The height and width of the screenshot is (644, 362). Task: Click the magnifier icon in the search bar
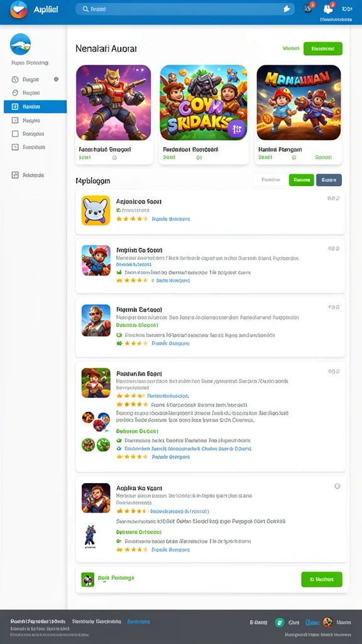point(85,9)
